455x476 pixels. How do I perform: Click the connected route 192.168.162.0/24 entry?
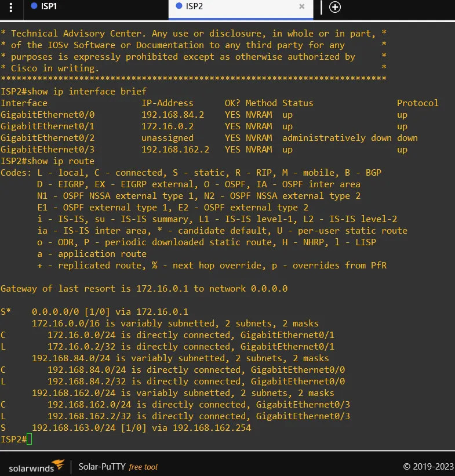point(175,404)
